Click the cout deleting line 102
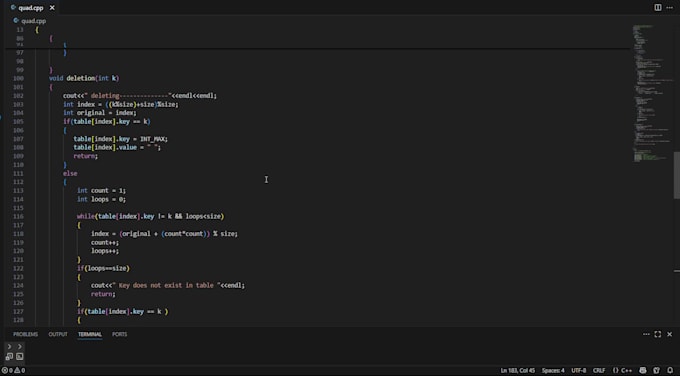This screenshot has height=376, width=680. [140, 95]
